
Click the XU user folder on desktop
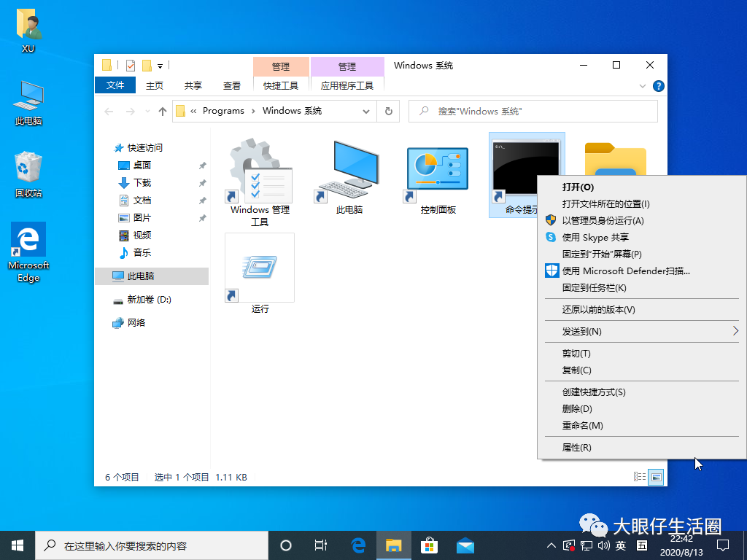28,29
